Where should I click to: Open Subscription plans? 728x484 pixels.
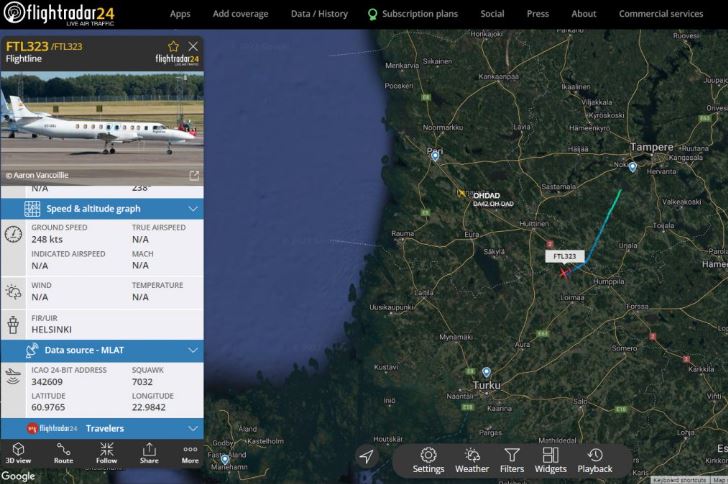point(413,14)
